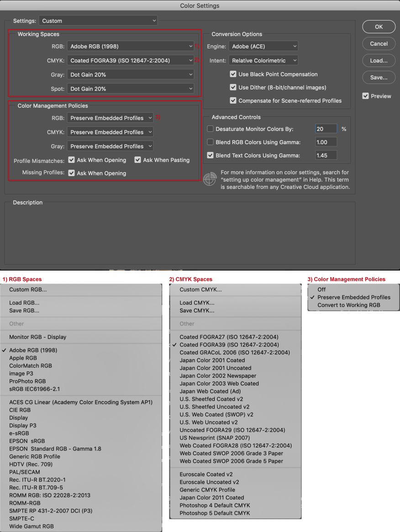The height and width of the screenshot is (532, 400).
Task: Toggle Ask When Pasting checkbox
Action: pyautogui.click(x=137, y=160)
